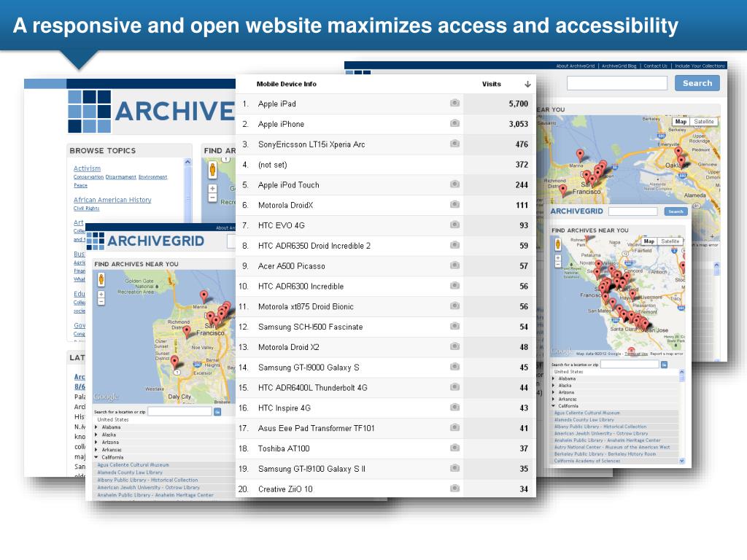Click the camera icon for Apple iPhone
Viewport: 747px width, 560px height.
pos(455,124)
